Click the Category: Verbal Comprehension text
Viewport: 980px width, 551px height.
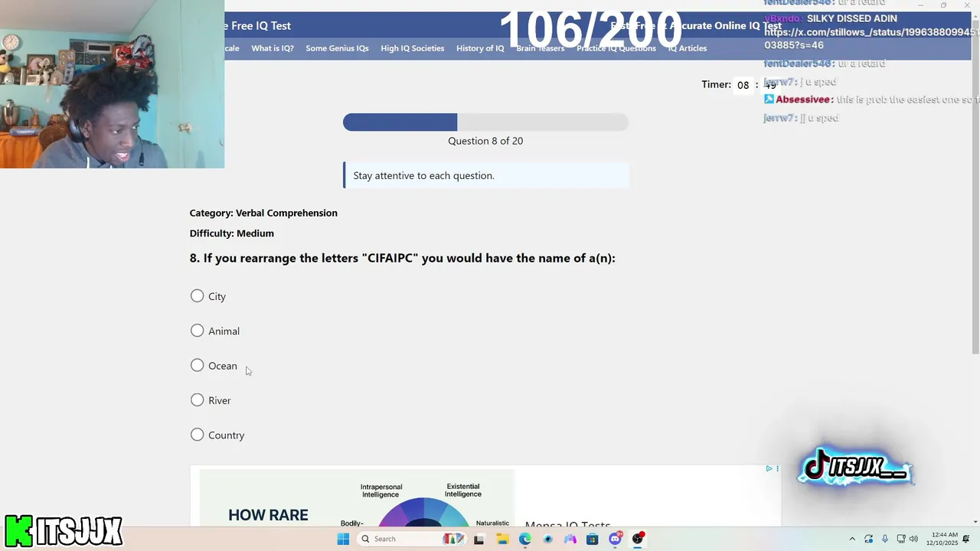pos(263,213)
